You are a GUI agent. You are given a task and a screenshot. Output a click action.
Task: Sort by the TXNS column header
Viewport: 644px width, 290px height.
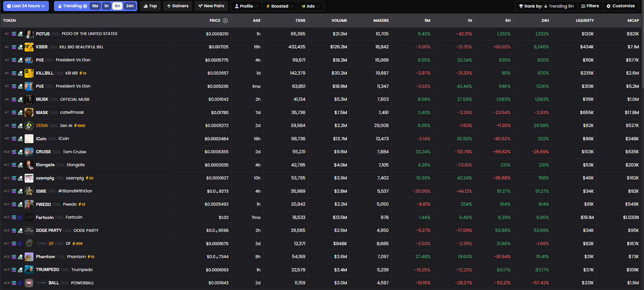click(x=300, y=21)
